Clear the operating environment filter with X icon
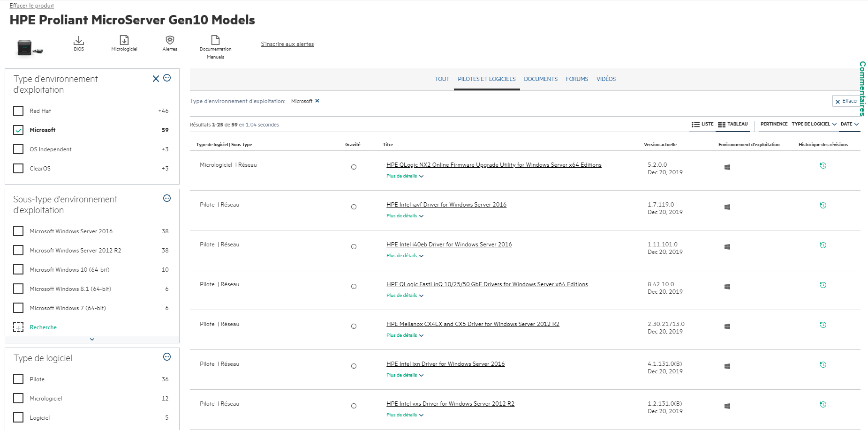 point(156,79)
